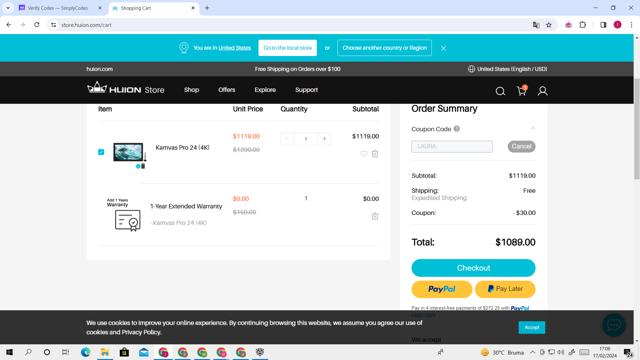
Task: Remove 1-Year Extended Warranty with trash icon
Action: click(x=375, y=216)
